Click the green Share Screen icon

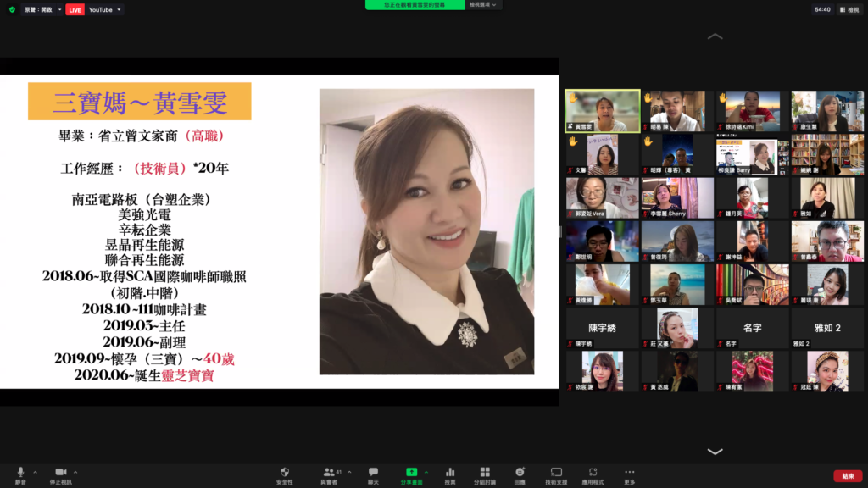[411, 473]
